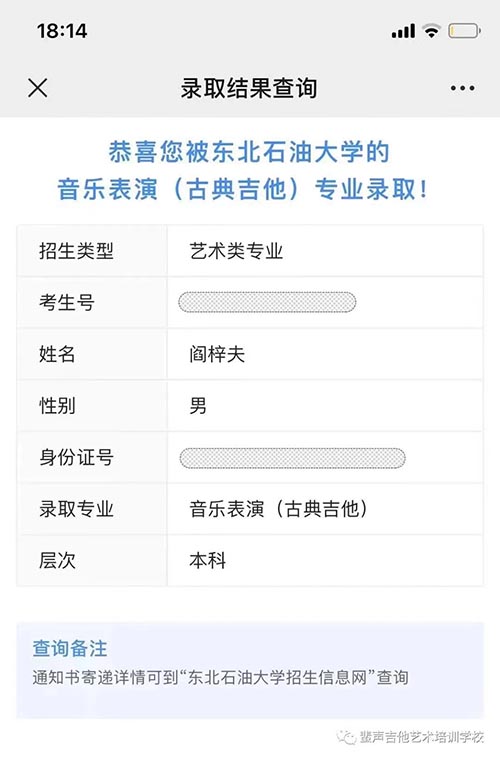Tap the 查询备注 section heading
Screen dimensions: 500x759
coord(70,649)
